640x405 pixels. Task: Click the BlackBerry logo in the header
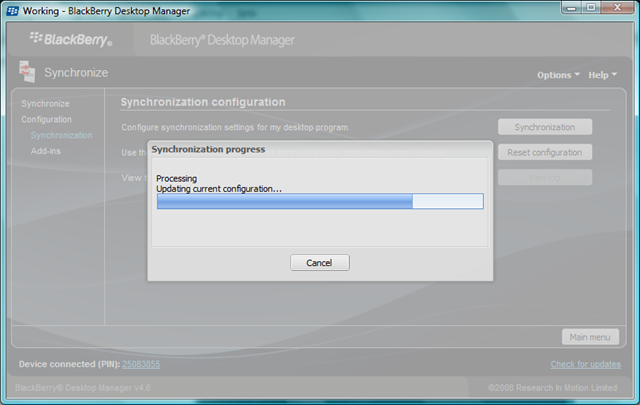click(71, 39)
